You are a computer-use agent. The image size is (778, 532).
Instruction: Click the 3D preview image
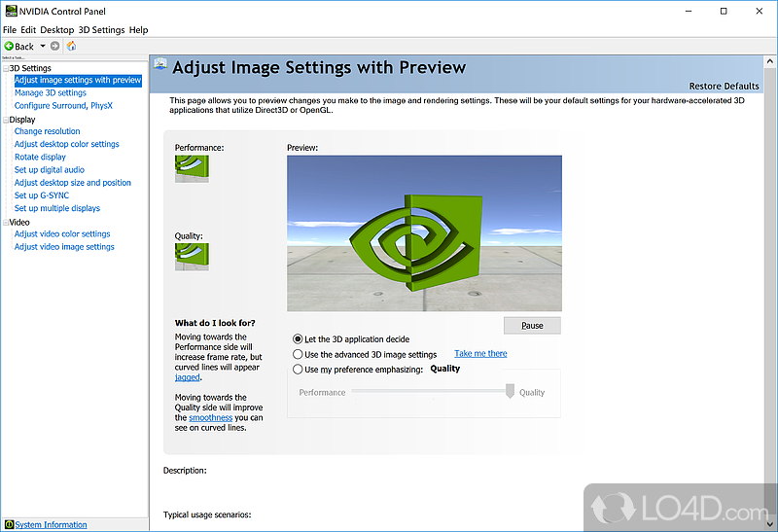pos(424,233)
